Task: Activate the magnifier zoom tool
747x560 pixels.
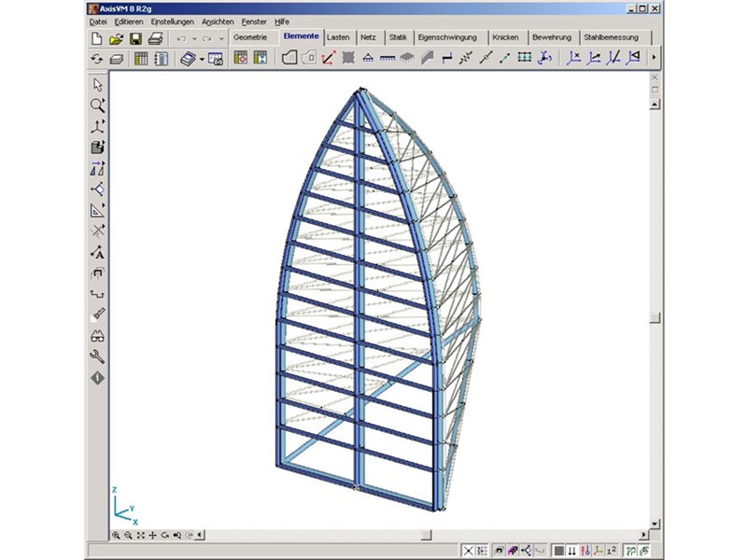Action: click(97, 105)
